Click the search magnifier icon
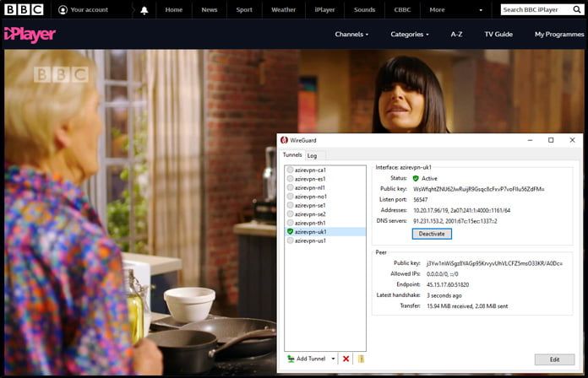The image size is (588, 378). tap(577, 9)
